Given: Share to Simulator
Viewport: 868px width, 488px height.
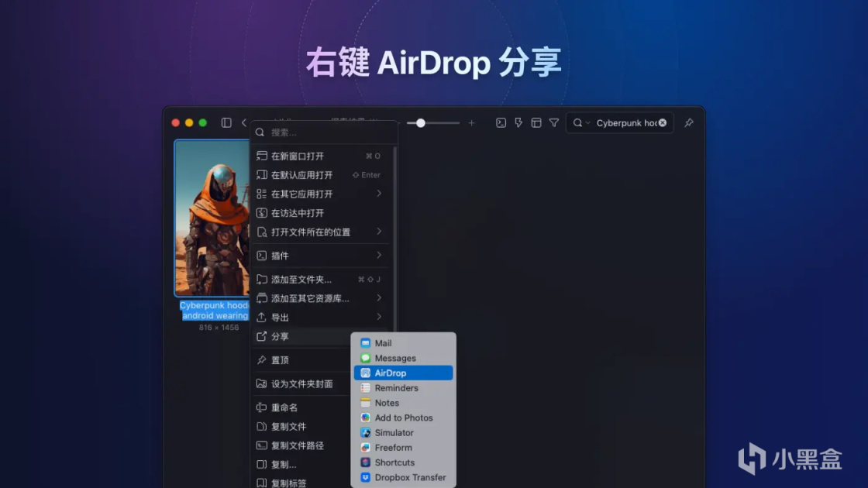Looking at the screenshot, I should tap(403, 433).
